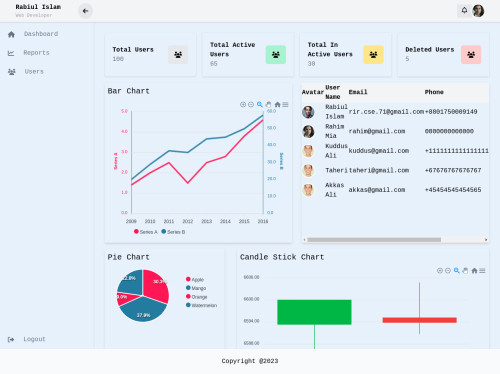This screenshot has width=500, height=374.
Task: Select Bar Chart selection zoom magnifier
Action: pos(260,105)
